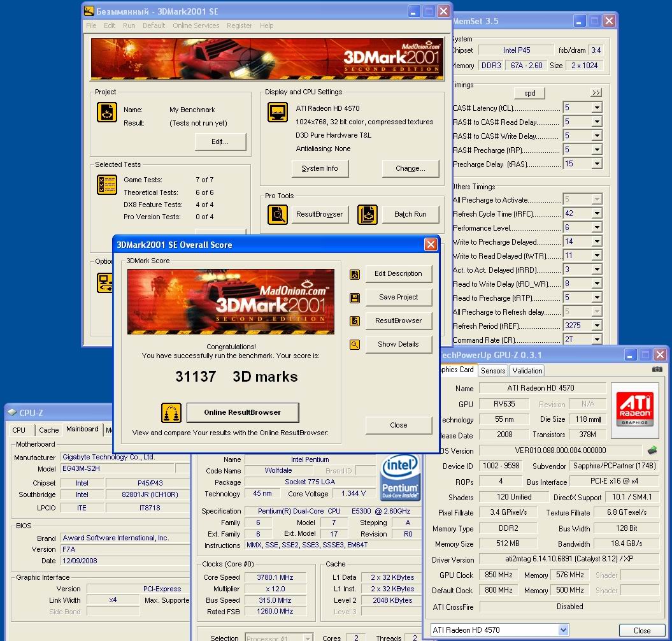Click the Selected Tests checklist icon

[107, 185]
